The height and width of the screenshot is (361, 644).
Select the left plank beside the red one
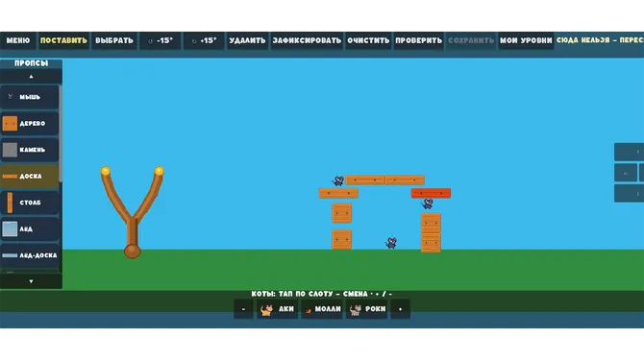pos(338,193)
